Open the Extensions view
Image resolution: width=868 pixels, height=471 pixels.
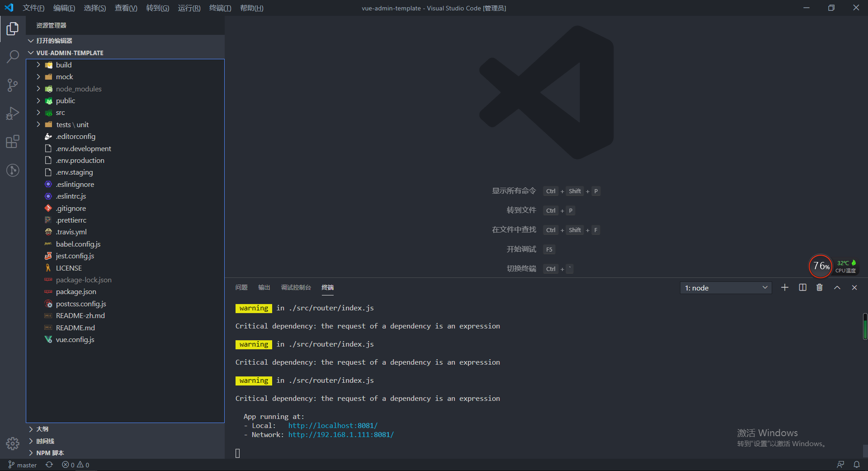[x=13, y=142]
